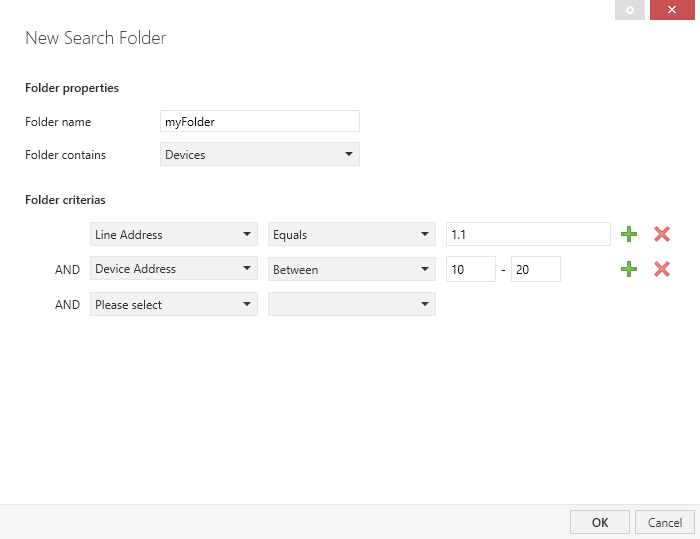Screen dimensions: 700x539
Task: Click the range end field containing 20
Action: (x=536, y=269)
